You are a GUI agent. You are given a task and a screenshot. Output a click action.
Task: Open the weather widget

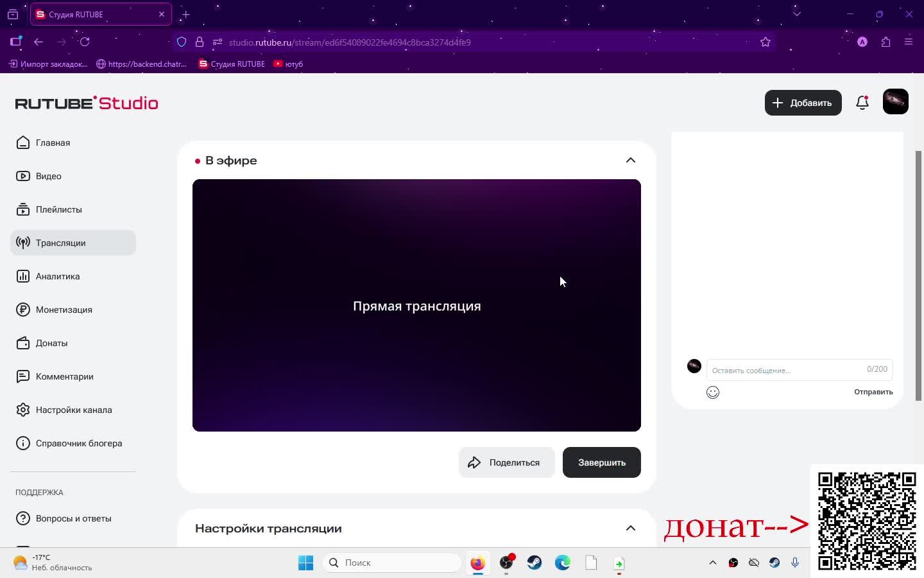click(54, 563)
